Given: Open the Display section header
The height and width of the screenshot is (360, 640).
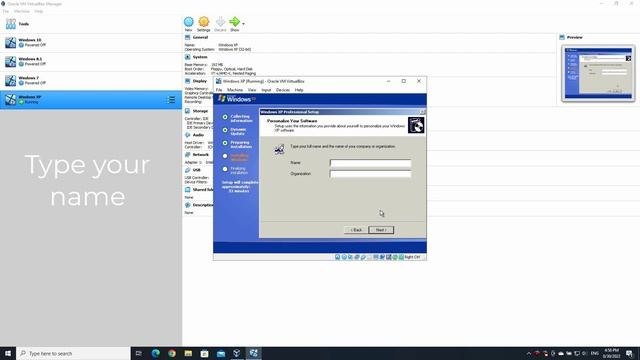Looking at the screenshot, I should pyautogui.click(x=200, y=81).
